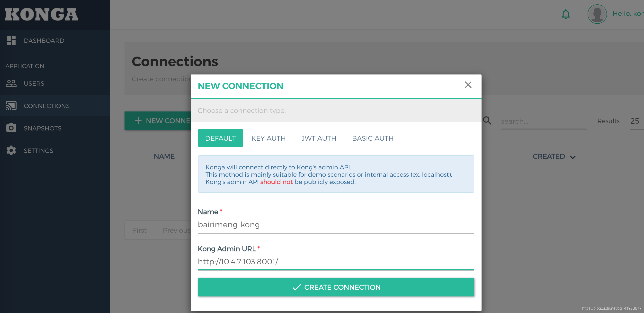Switch to Key Auth tab
644x313 pixels.
(268, 138)
